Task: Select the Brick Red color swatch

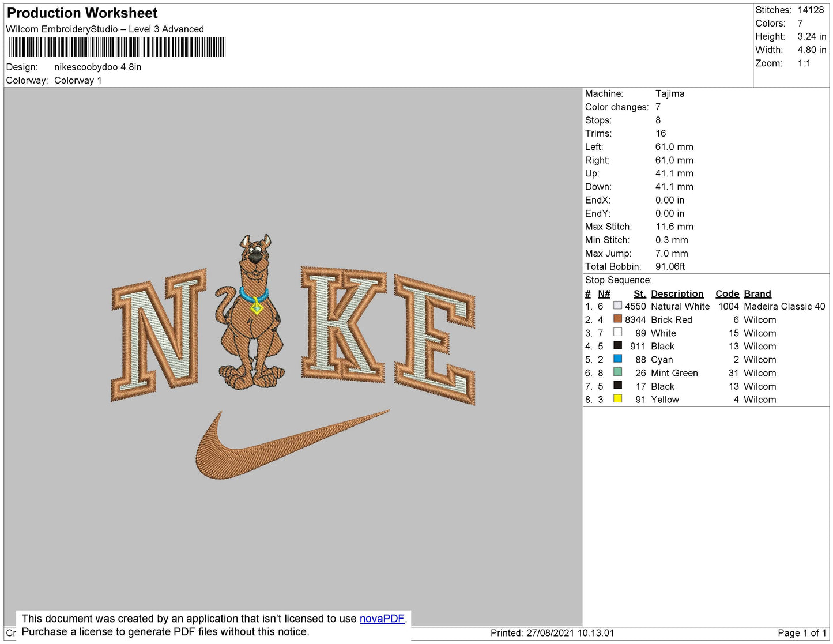Action: [x=617, y=319]
